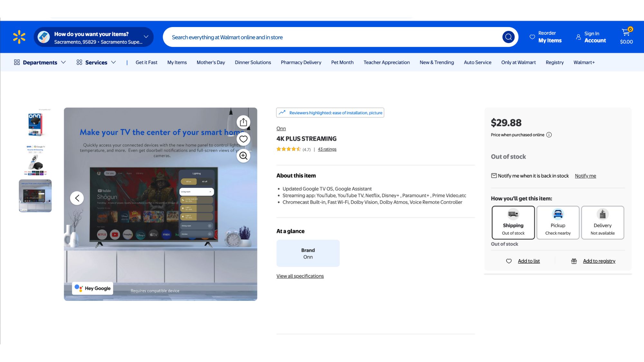The image size is (644, 362).
Task: Click the zoom-in magnifier on product image
Action: pos(243,156)
